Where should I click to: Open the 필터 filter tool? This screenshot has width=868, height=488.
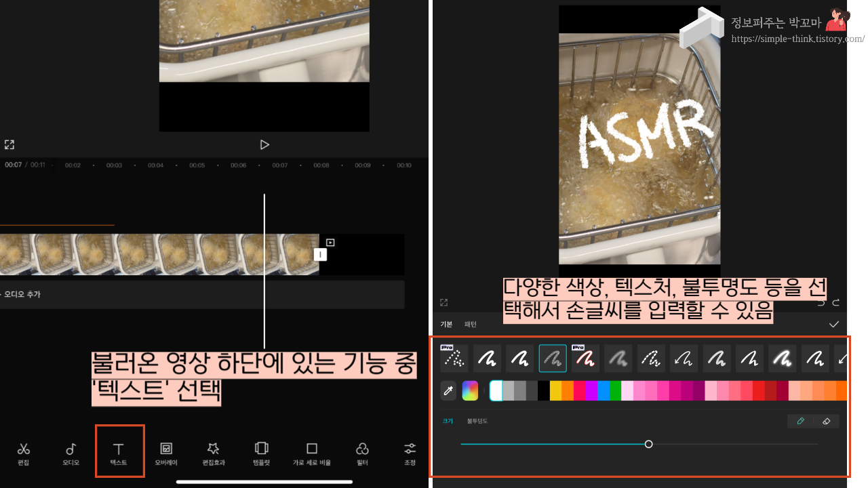pyautogui.click(x=362, y=453)
